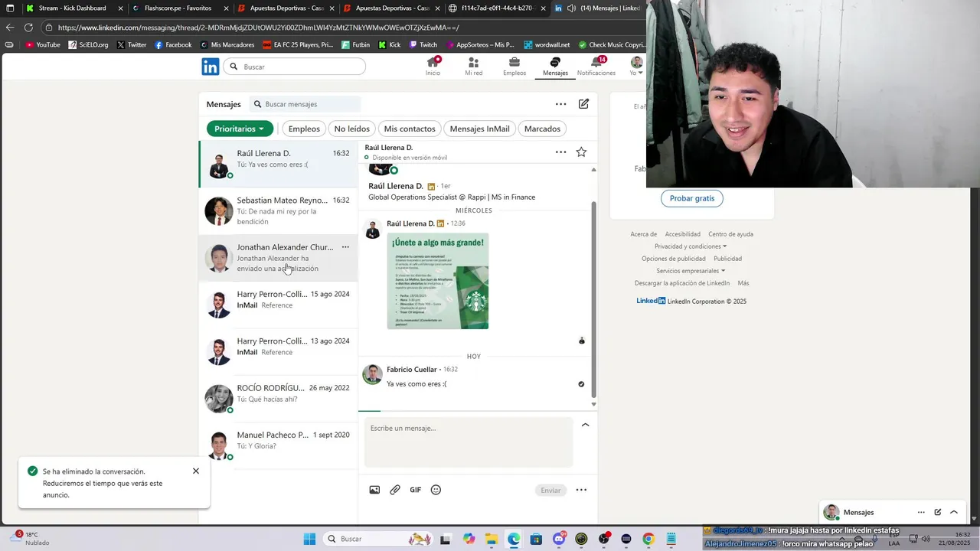
Task: Toggle the No leídos filter
Action: pos(352,129)
